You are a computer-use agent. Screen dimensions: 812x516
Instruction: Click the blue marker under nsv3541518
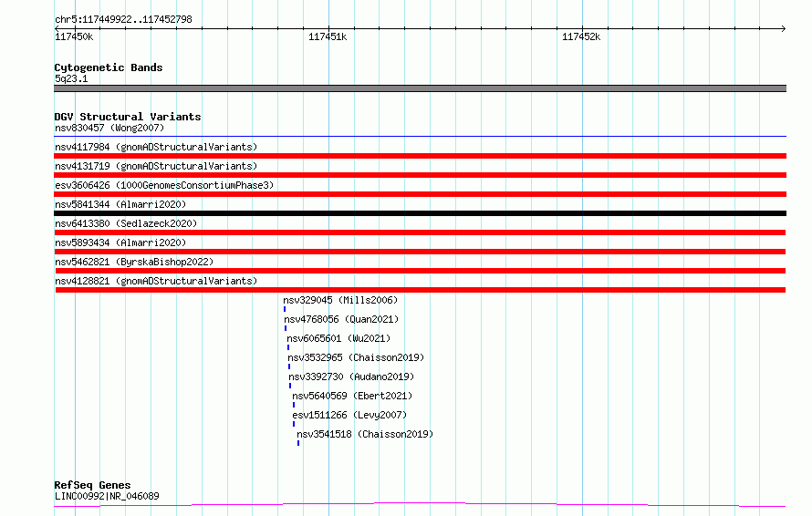298,443
